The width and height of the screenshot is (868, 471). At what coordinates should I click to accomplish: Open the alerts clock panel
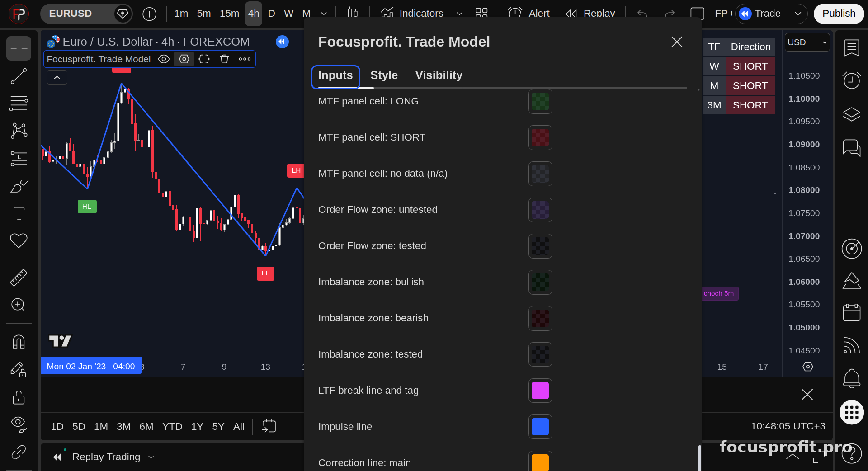coord(852,80)
